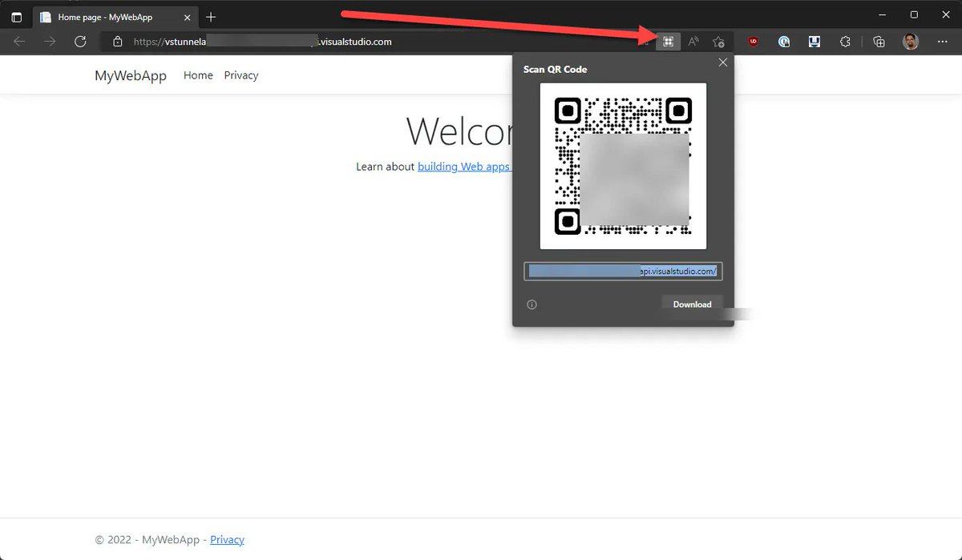
Task: Open a new browser tab
Action: (x=211, y=16)
